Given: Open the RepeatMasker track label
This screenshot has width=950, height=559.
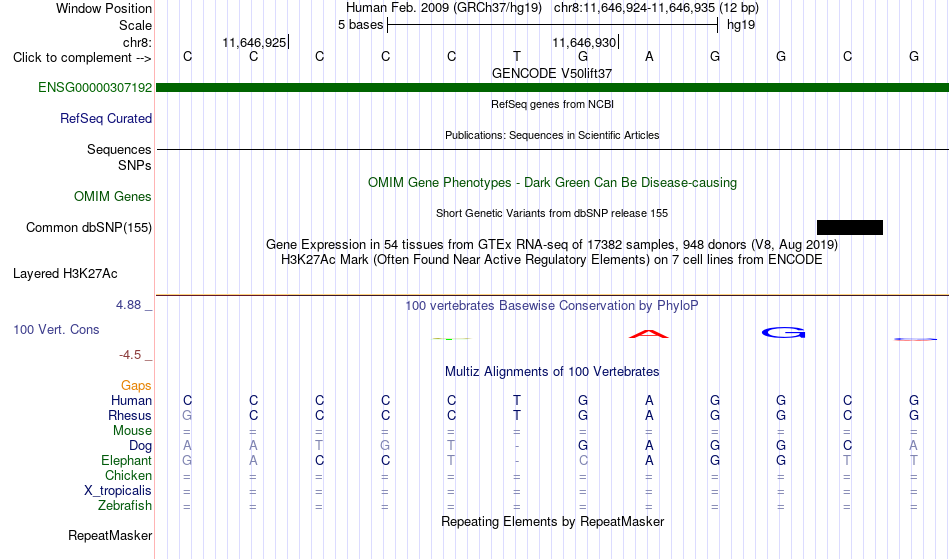Looking at the screenshot, I should pos(110,535).
